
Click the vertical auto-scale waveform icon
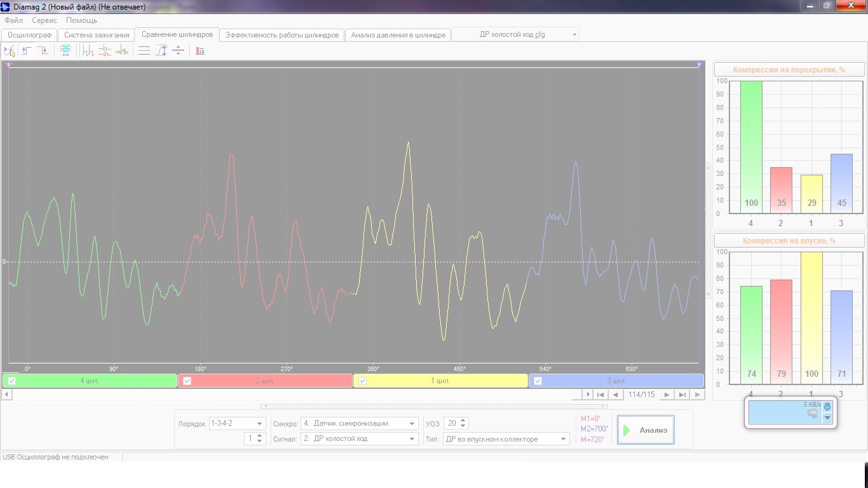(161, 51)
